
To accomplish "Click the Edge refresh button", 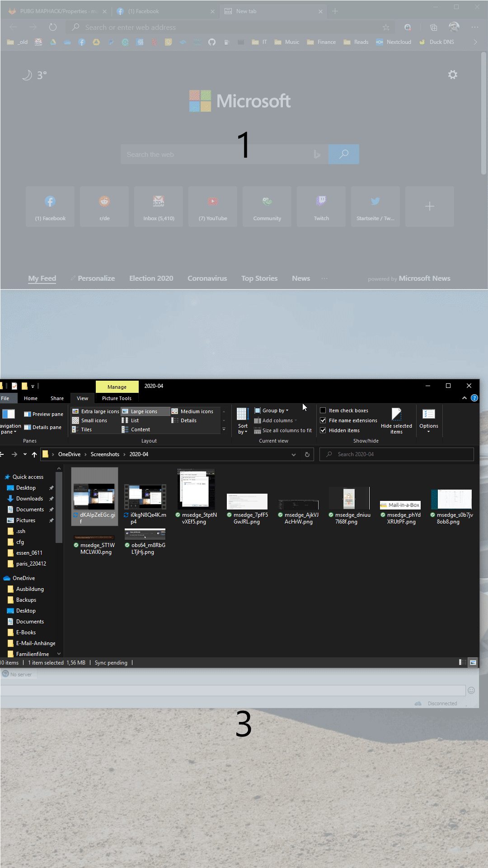I will 53,27.
